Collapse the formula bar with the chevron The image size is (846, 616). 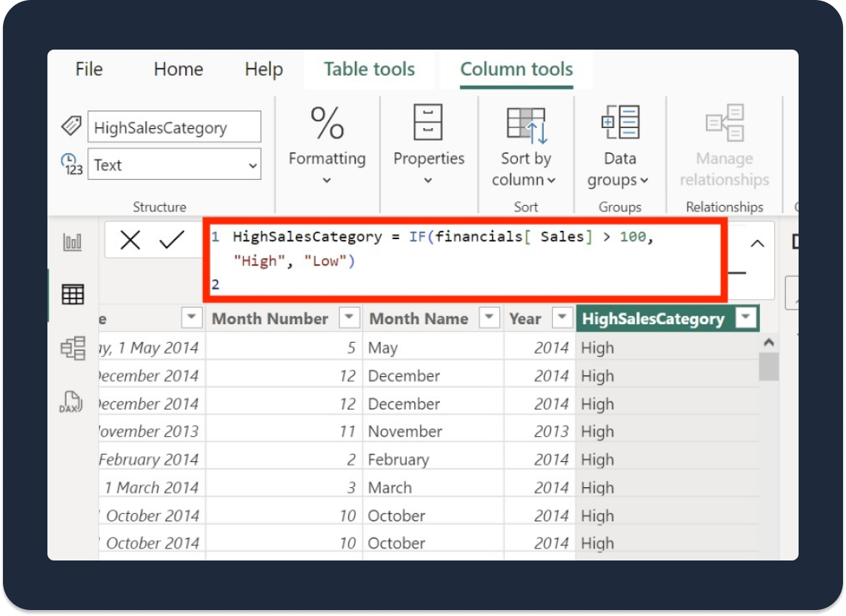756,244
